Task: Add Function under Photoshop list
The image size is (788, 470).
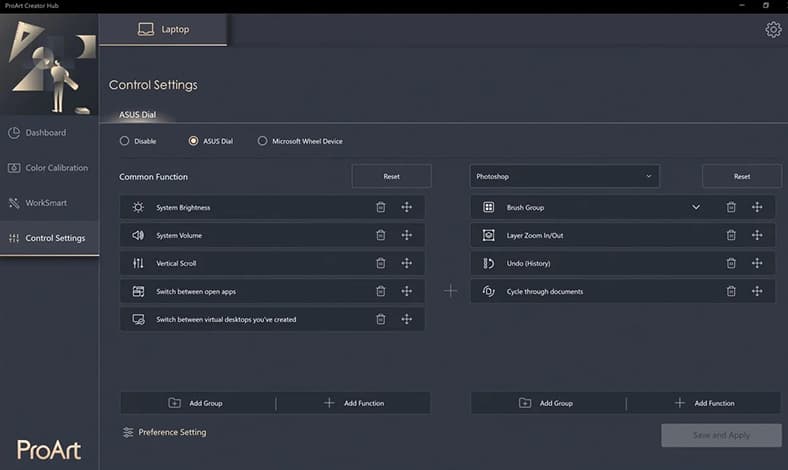Action: tap(704, 403)
